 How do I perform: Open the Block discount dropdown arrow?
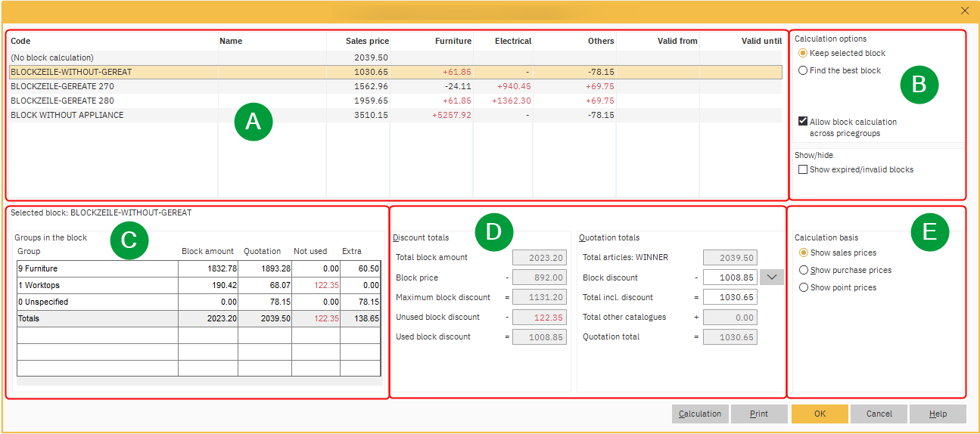(772, 277)
